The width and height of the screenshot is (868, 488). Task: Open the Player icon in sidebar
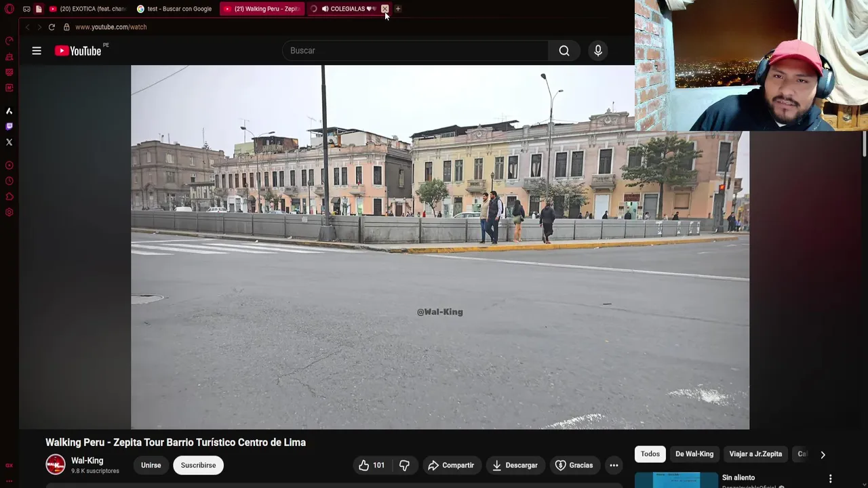click(9, 165)
